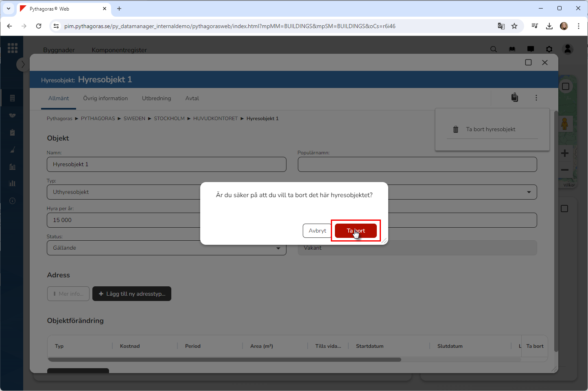This screenshot has width=588, height=391.
Task: Click the Populärnamn input field
Action: pos(417,165)
